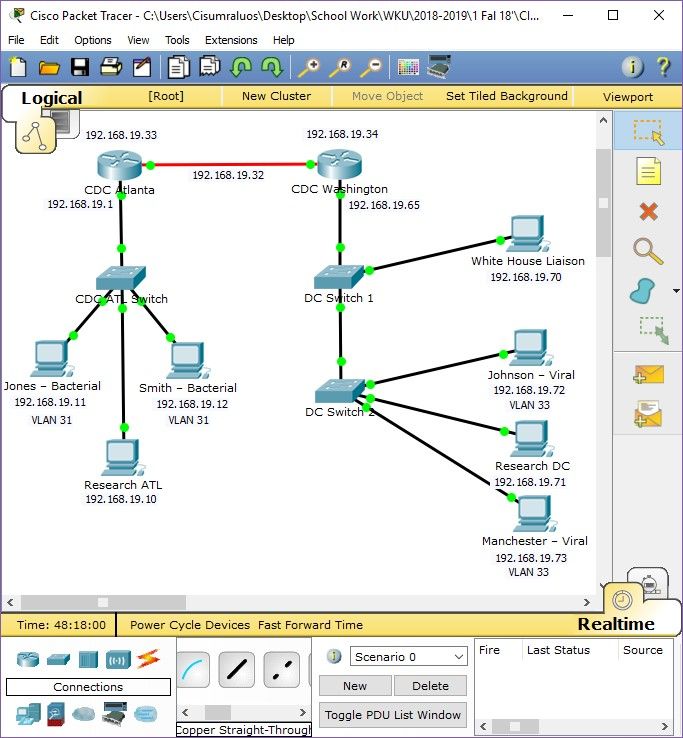Save the project with the floppy icon
This screenshot has height=738, width=683.
point(80,67)
